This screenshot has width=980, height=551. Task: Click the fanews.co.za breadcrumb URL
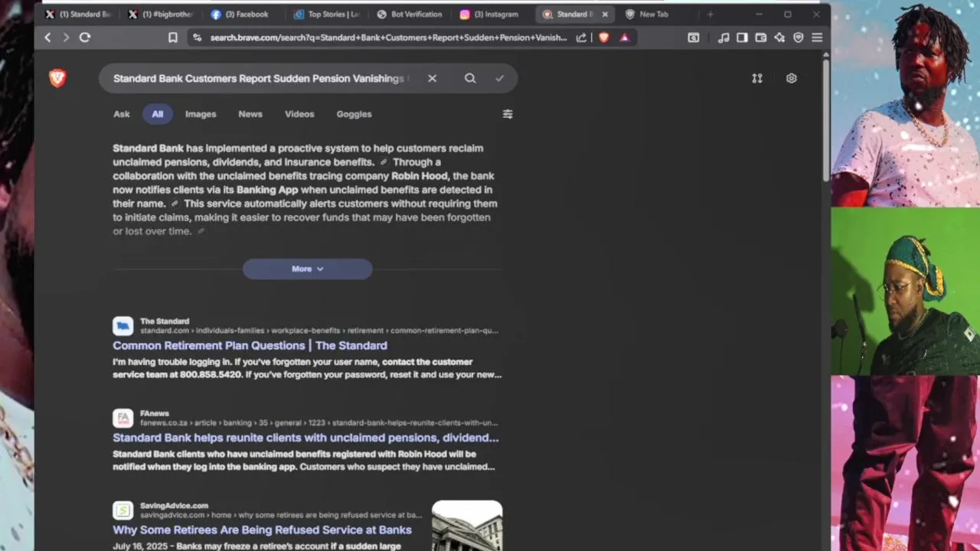pos(319,422)
